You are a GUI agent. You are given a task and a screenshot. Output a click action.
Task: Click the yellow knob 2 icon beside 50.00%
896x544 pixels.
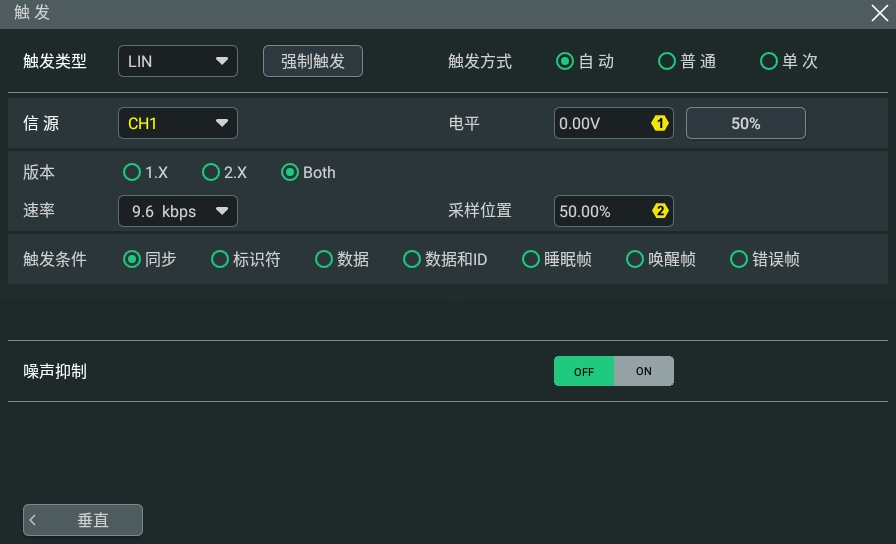659,211
